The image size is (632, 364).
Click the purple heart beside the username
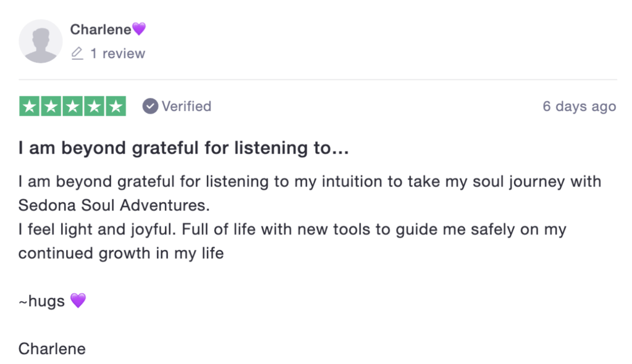pyautogui.click(x=139, y=29)
